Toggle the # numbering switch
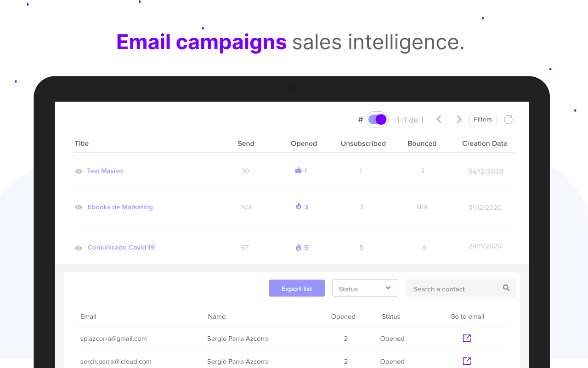588x368 pixels. 377,120
